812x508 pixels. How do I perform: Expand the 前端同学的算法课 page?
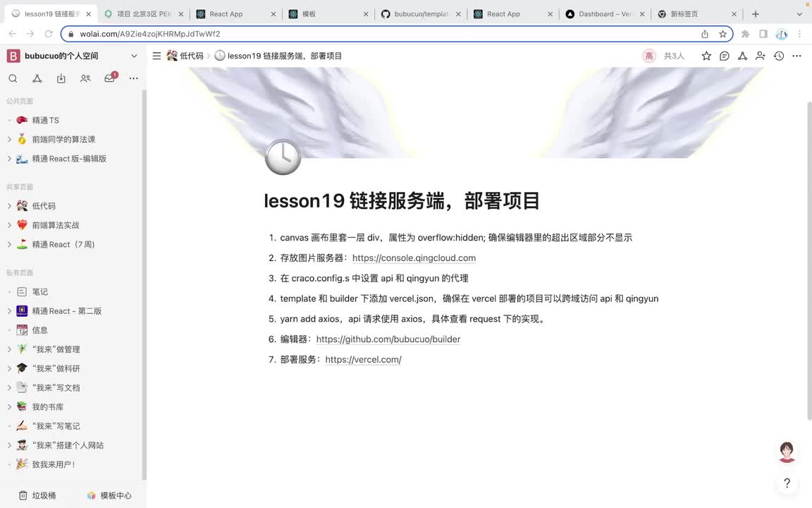coord(8,139)
